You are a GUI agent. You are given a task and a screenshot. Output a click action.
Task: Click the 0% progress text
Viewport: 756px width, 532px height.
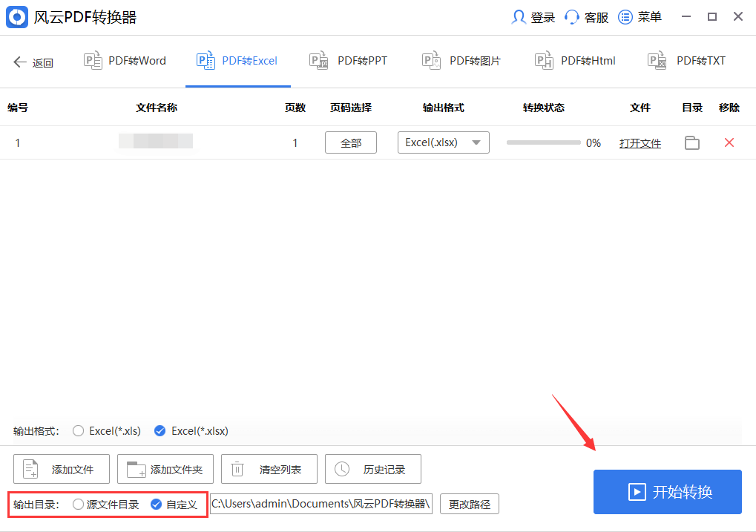(x=594, y=143)
